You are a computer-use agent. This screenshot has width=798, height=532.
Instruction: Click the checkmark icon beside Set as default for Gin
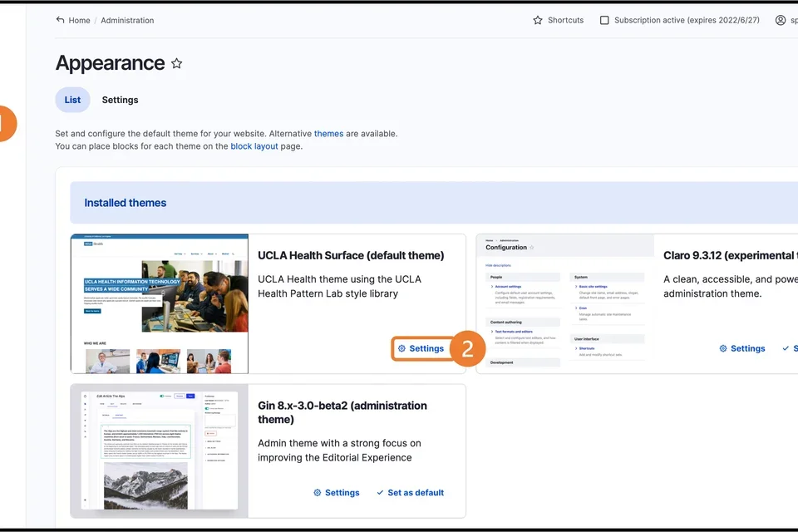380,493
